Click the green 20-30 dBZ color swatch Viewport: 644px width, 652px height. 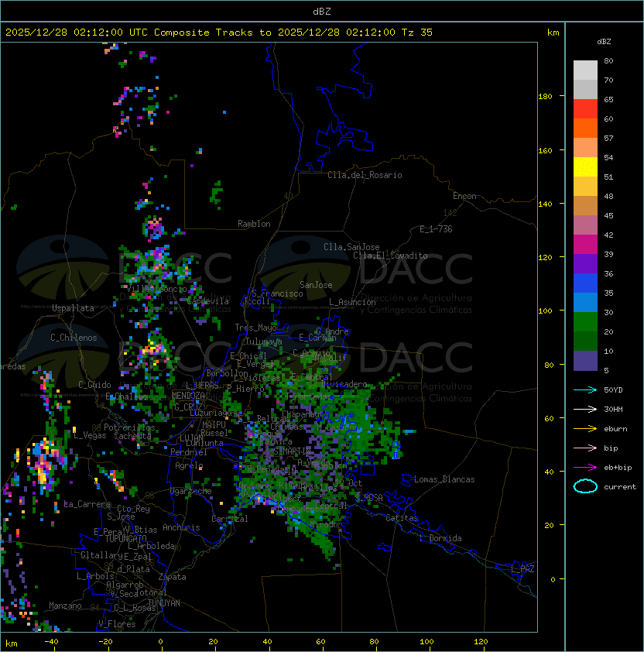click(585, 322)
